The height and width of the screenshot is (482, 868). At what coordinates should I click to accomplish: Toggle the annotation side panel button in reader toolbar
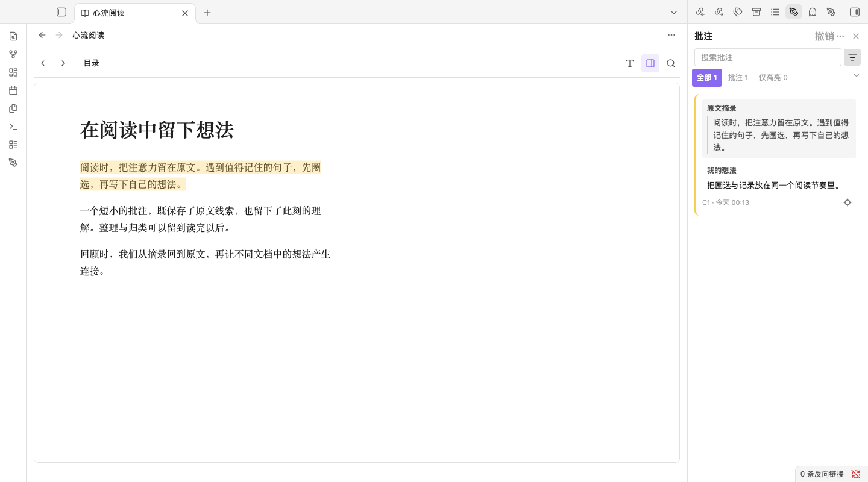[x=650, y=63]
